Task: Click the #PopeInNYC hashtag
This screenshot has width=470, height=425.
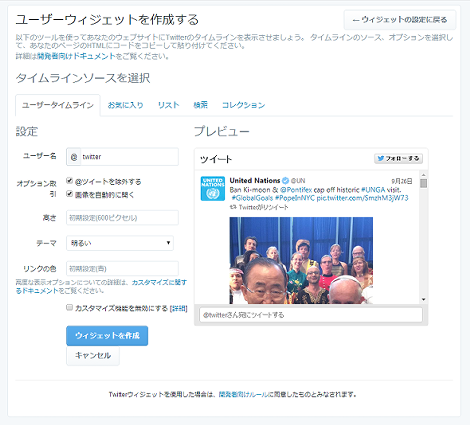Action: pos(295,198)
